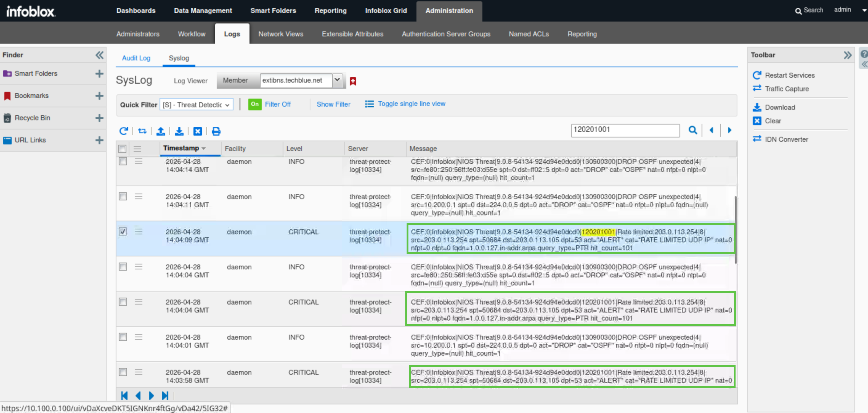Switch to Infoblox Grid tab
This screenshot has width=868, height=413.
(386, 10)
